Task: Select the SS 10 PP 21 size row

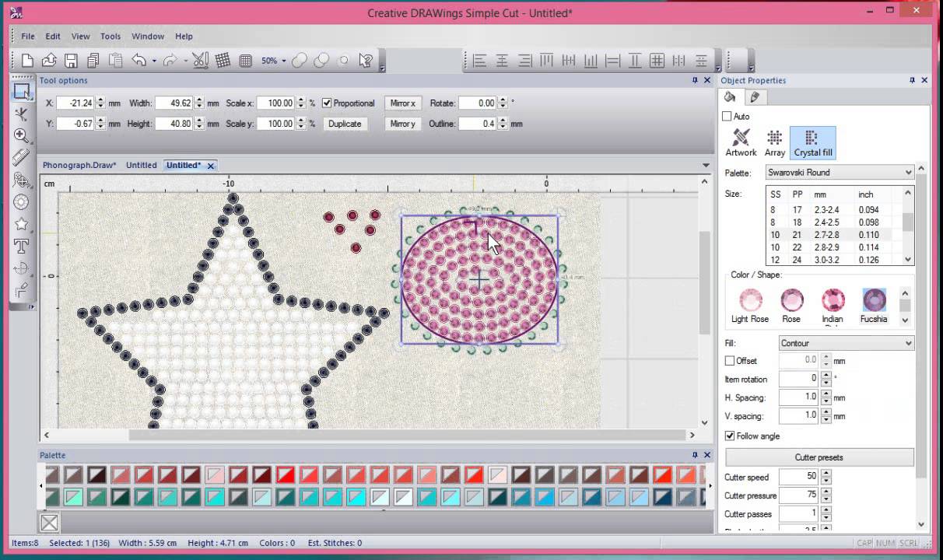Action: [835, 235]
